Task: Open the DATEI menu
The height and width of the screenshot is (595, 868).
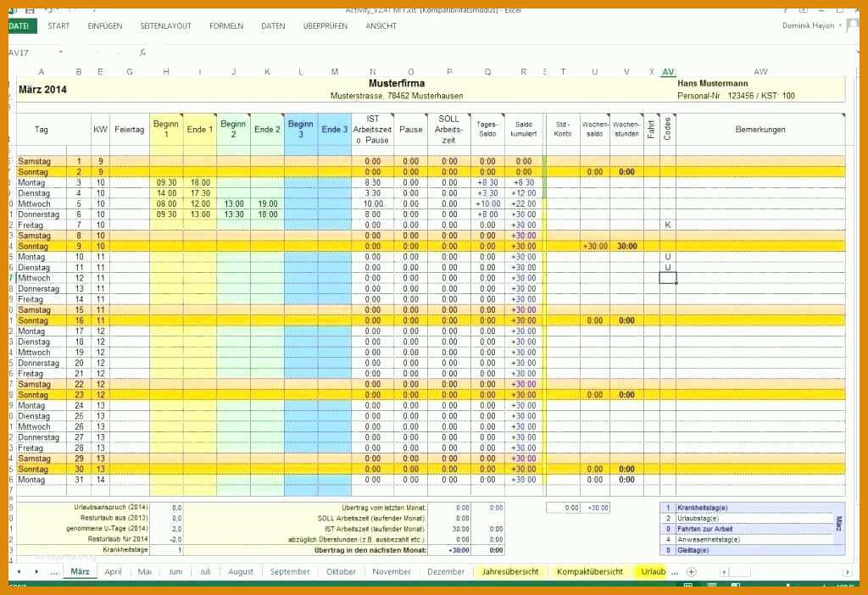Action: click(22, 26)
